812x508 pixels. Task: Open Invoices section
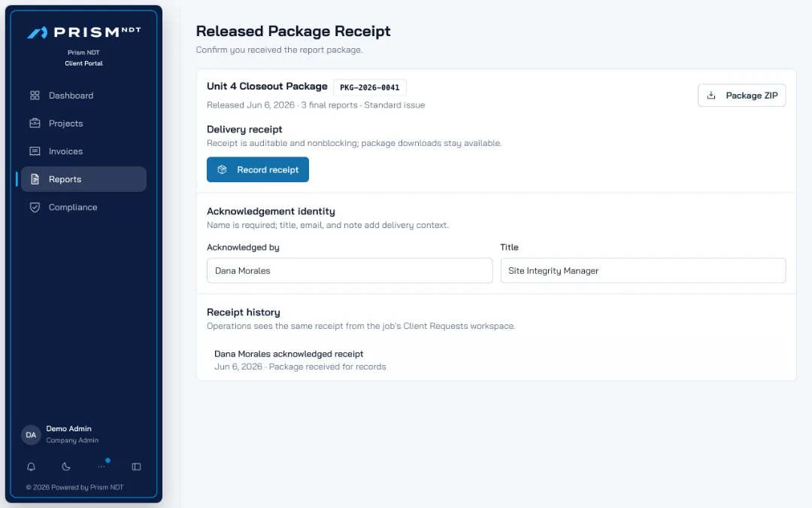(84, 151)
